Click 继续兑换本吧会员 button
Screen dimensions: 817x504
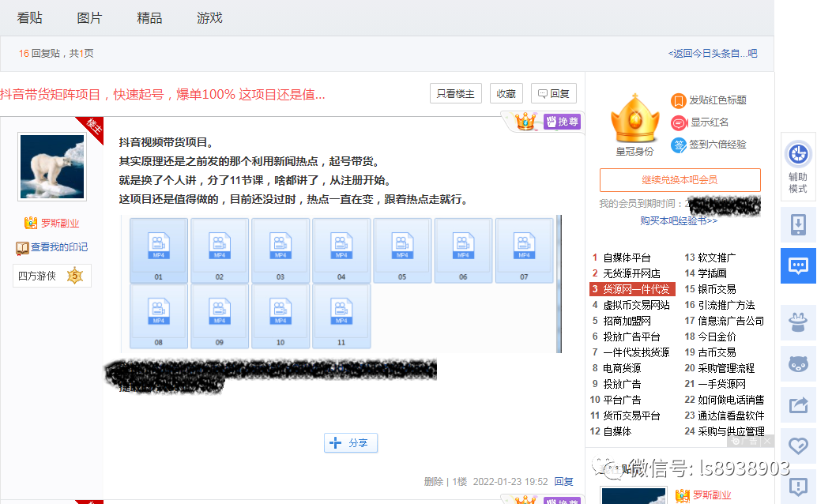pos(680,180)
